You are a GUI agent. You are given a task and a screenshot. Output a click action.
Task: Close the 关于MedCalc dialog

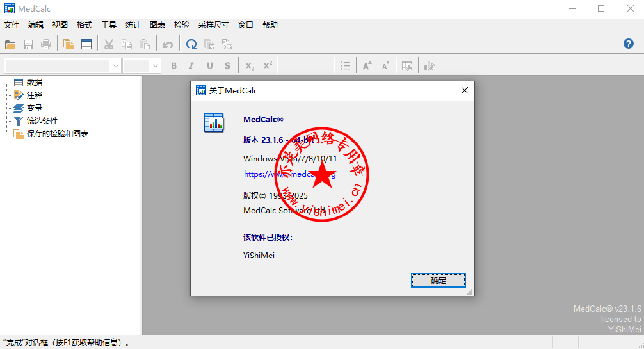[x=465, y=90]
